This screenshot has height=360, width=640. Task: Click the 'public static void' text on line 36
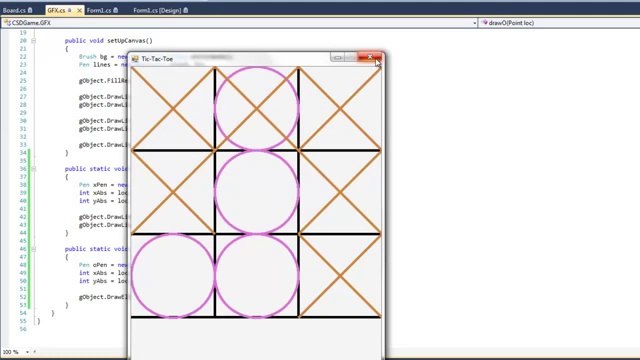(96, 169)
